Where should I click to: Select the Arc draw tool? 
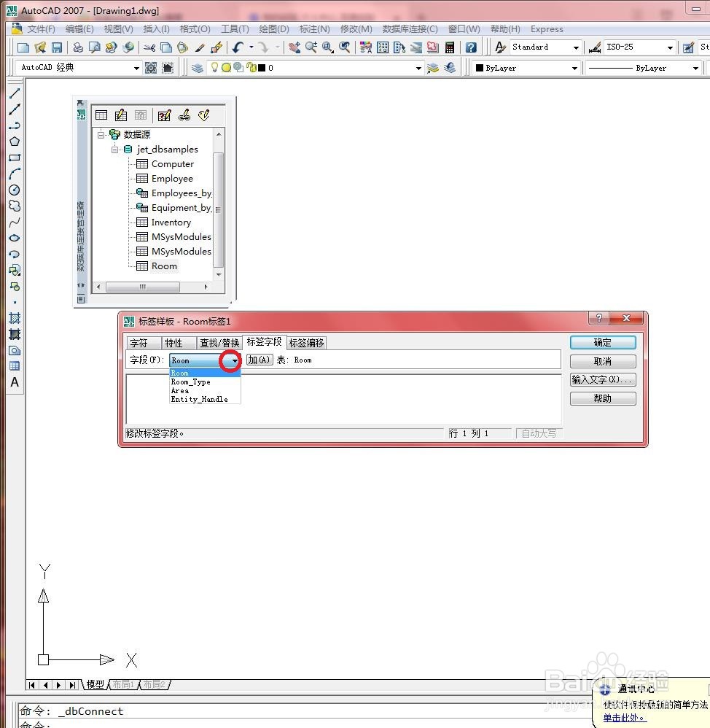(x=15, y=174)
